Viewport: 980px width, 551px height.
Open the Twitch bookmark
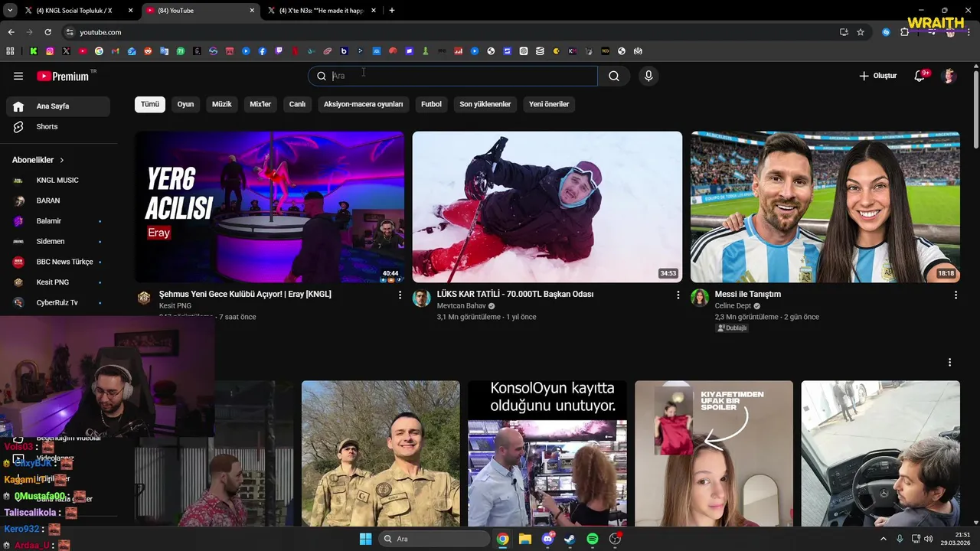[x=279, y=51]
